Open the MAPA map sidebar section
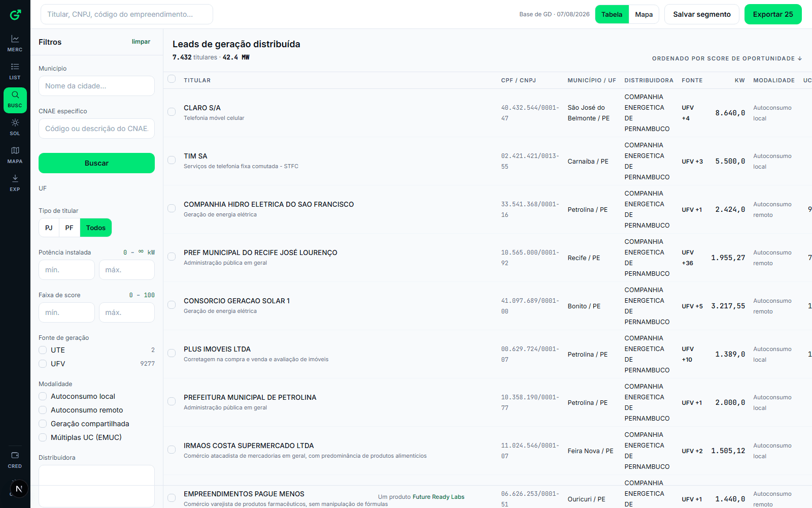Viewport: 812px width, 508px height. [15, 155]
